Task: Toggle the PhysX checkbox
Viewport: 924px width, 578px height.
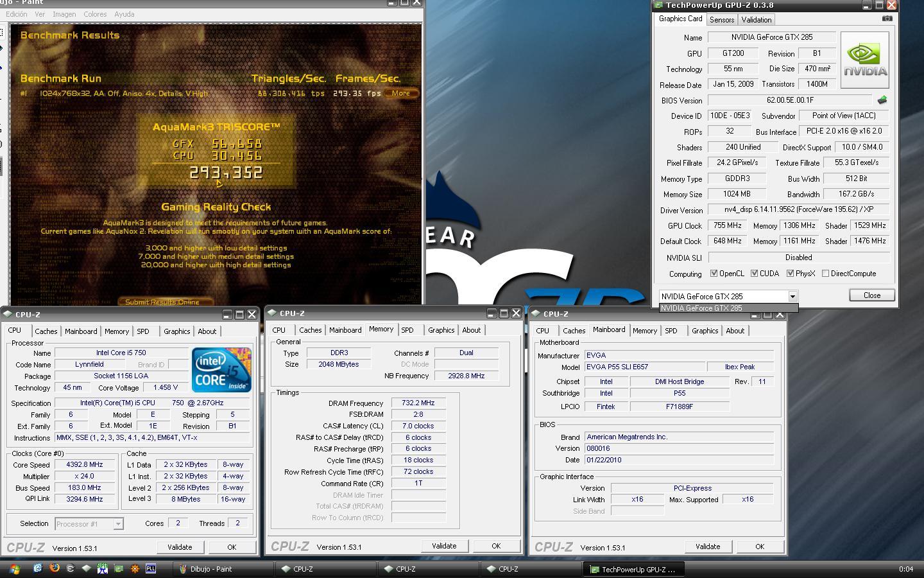Action: coord(790,273)
